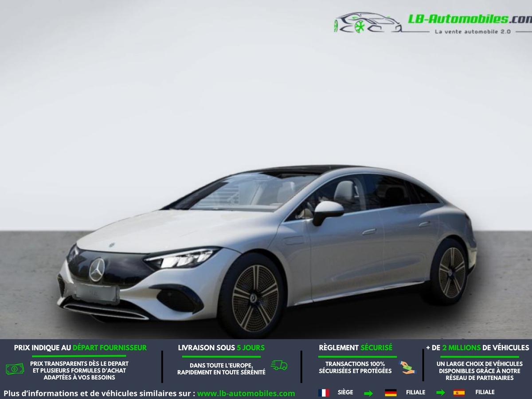Click the green delivery truck icon
The width and height of the screenshot is (532, 399).
[x=279, y=365]
